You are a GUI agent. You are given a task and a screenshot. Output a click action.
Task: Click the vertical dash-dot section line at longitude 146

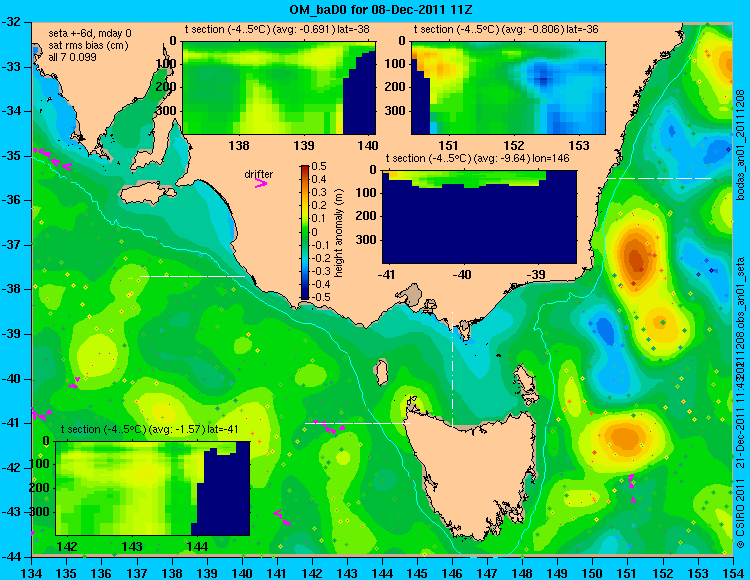[452, 369]
